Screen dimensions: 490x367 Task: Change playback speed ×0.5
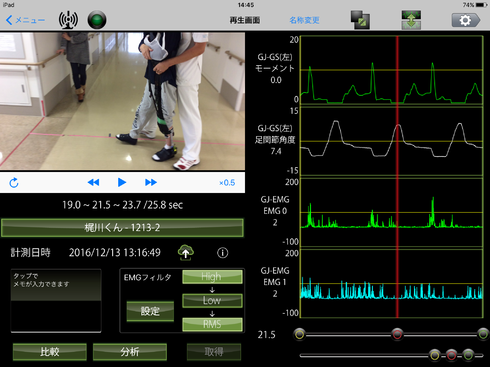(227, 183)
